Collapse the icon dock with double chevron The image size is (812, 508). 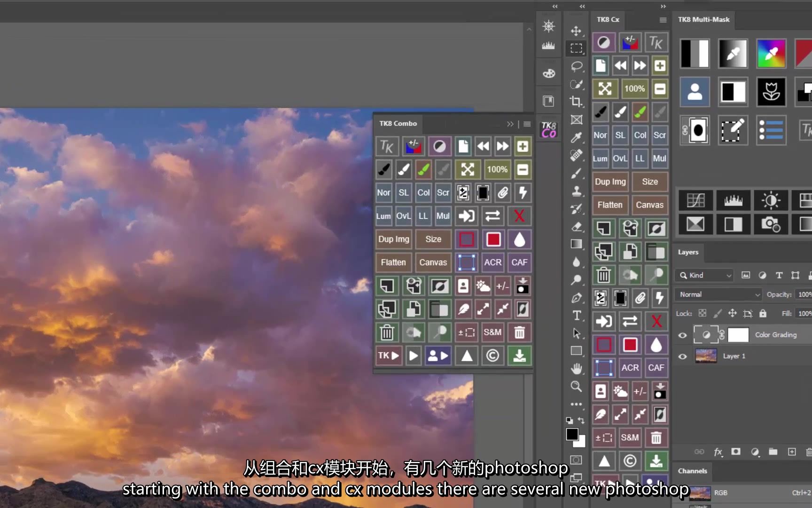tap(555, 7)
